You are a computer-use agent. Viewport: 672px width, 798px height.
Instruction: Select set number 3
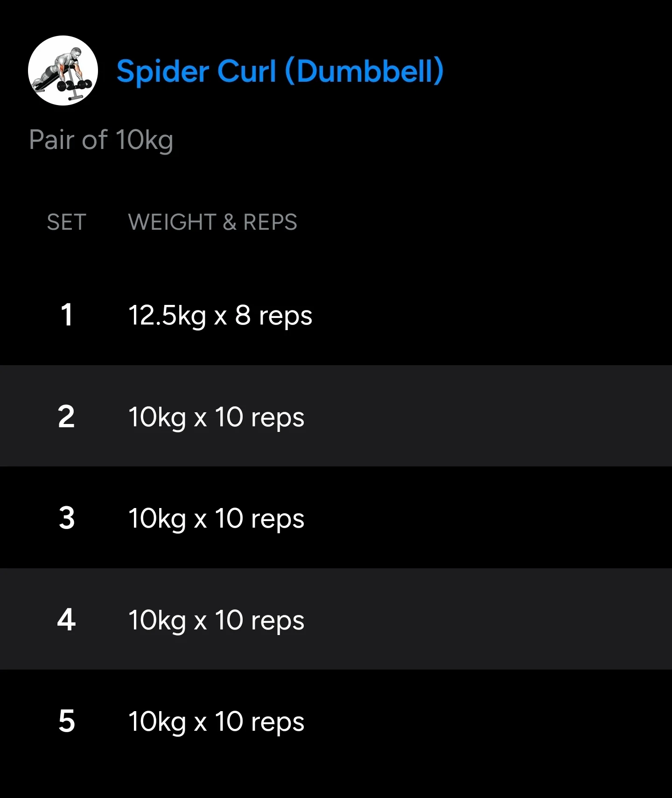67,518
